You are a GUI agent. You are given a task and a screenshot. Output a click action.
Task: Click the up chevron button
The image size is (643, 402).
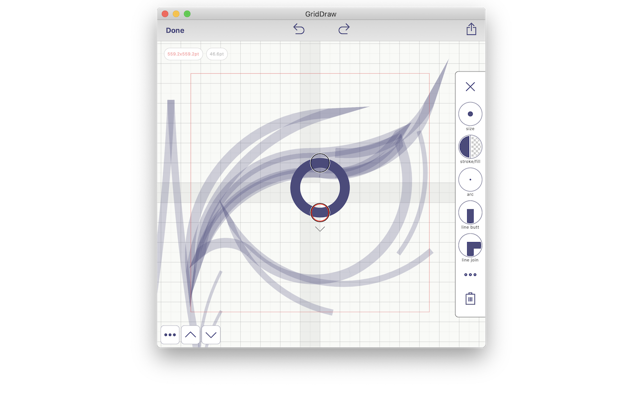pos(190,335)
